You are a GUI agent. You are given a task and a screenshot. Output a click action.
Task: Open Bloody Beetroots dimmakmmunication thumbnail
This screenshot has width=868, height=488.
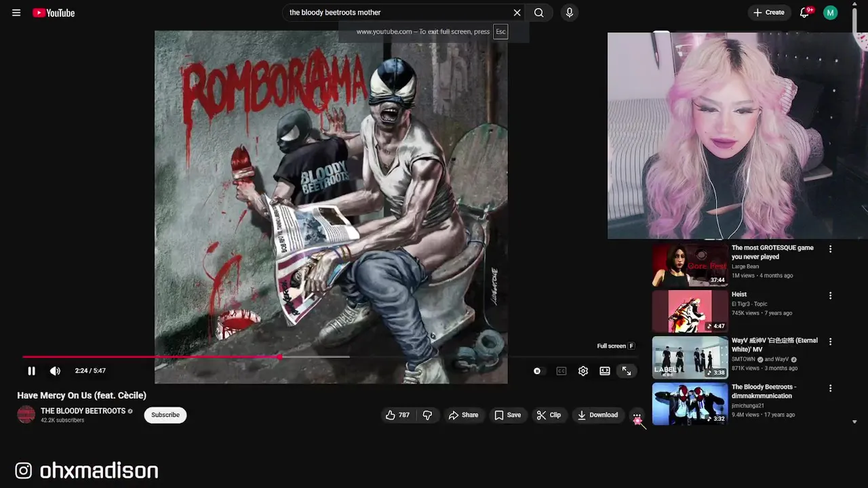690,404
